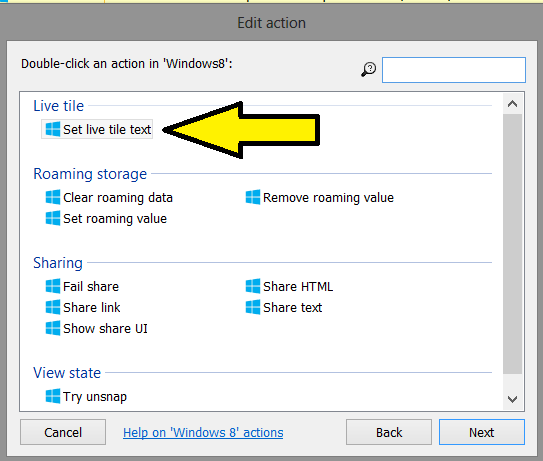
Task: Open Help on 'Windows 8' actions link
Action: point(203,433)
